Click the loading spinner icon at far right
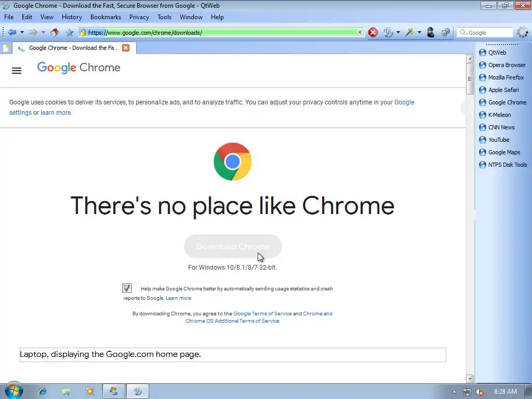The height and width of the screenshot is (399, 532). click(523, 32)
